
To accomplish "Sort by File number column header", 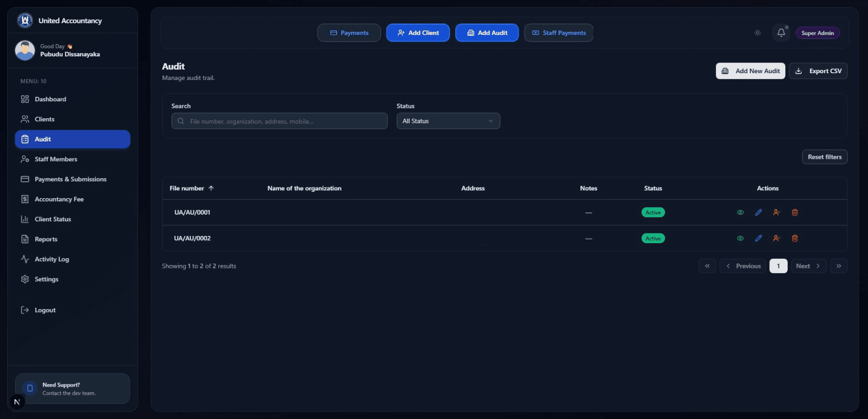I will 192,188.
